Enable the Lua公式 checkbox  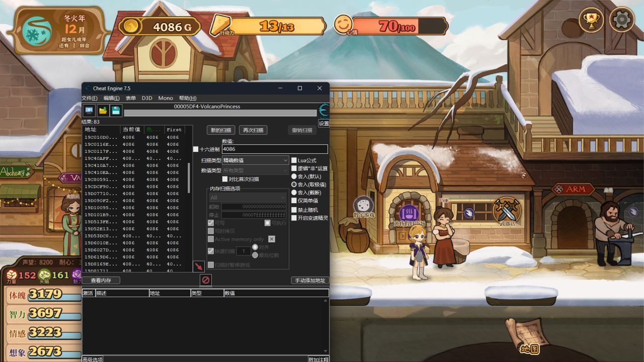click(294, 160)
